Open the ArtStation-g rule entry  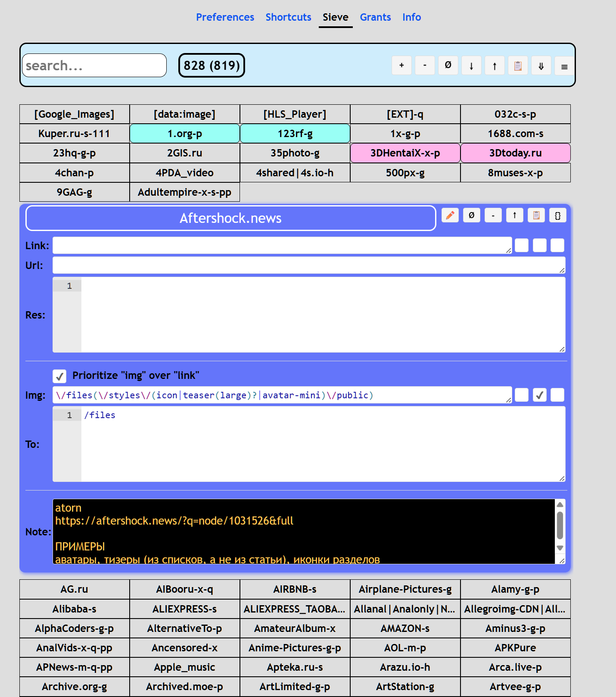[405, 686]
